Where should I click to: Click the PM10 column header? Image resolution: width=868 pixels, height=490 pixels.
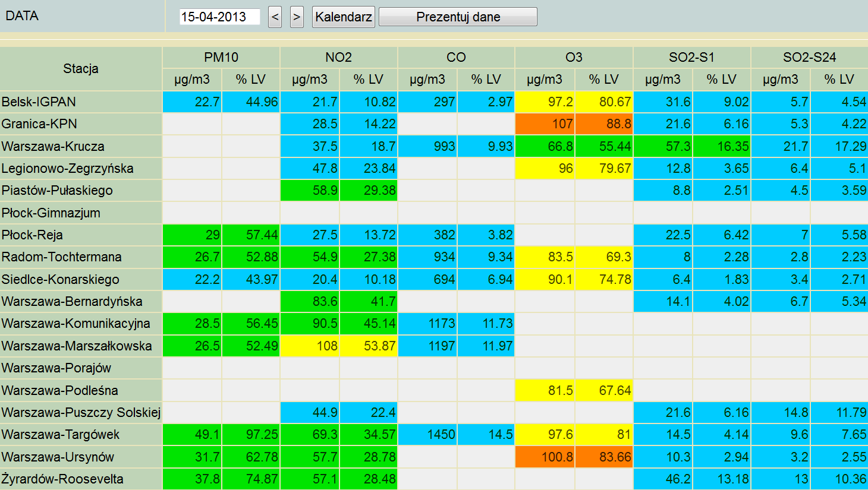coord(221,57)
